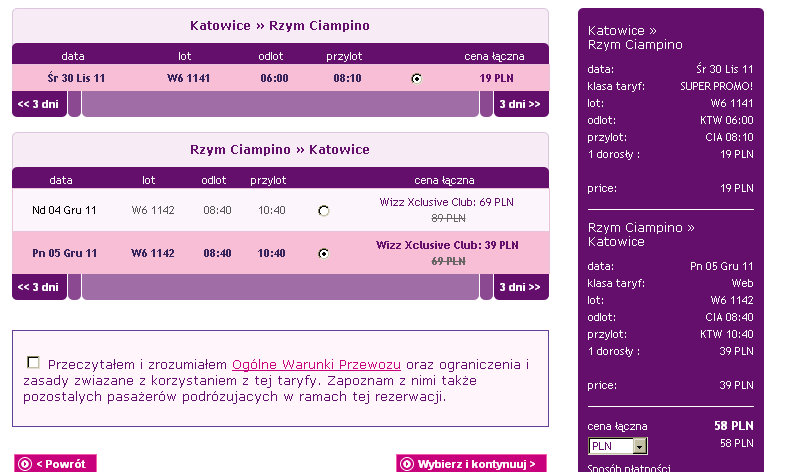Click arrival time 08:10 in outbound row

347,78
